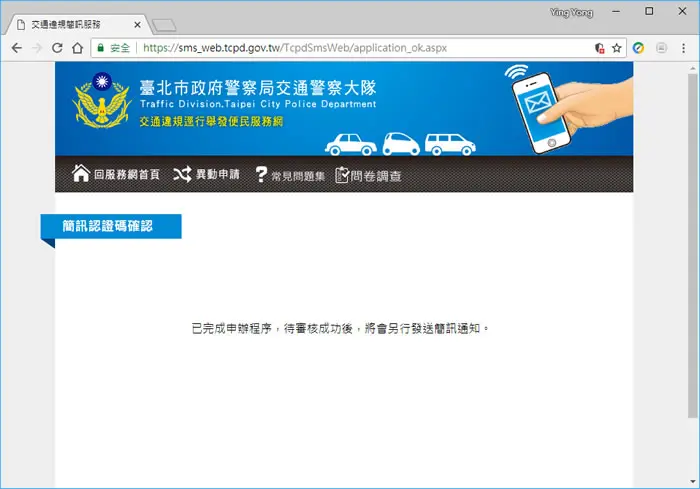Screen dimensions: 700x489
Task: Bookmark this page with the star icon
Action: [617, 48]
